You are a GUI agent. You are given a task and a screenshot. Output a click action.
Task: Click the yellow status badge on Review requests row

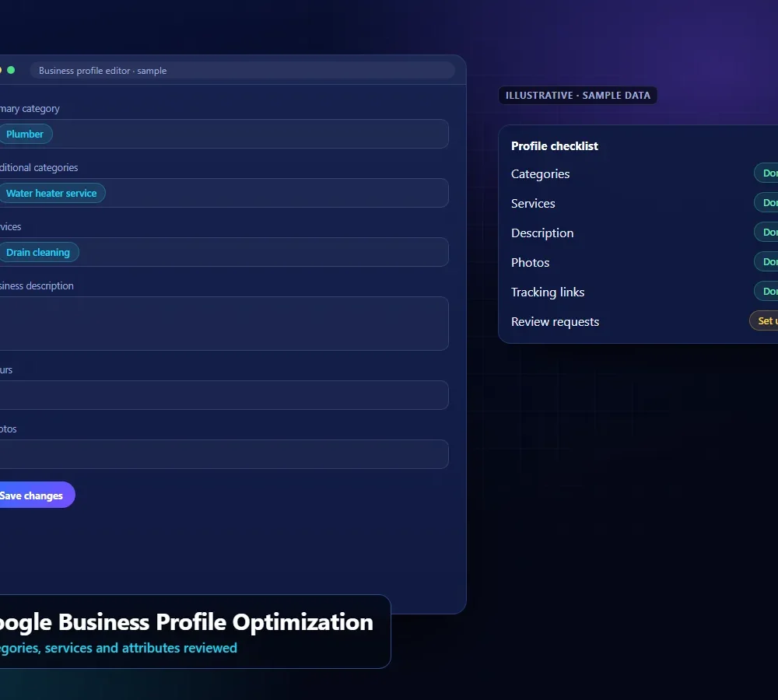(764, 321)
